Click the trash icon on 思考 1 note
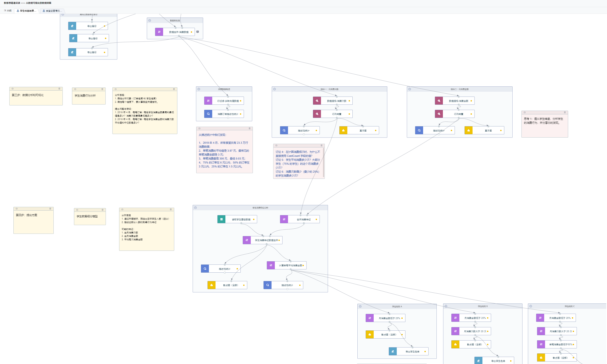 (565, 112)
